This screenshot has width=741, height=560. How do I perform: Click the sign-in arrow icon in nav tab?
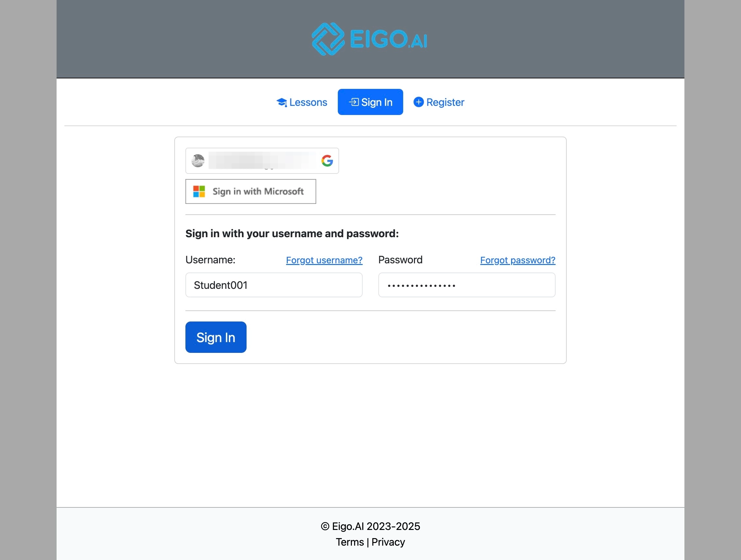[354, 102]
